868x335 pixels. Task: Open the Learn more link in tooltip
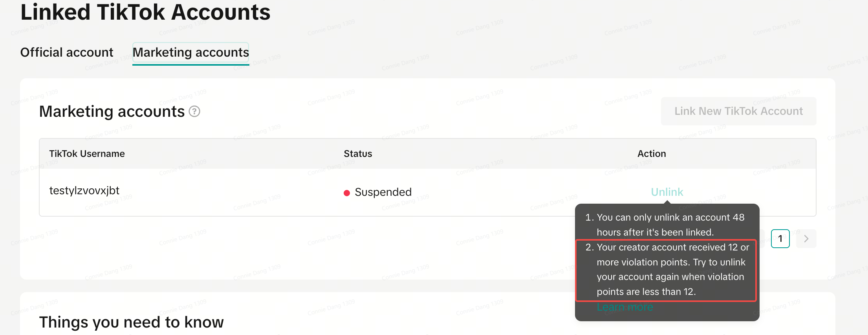pyautogui.click(x=624, y=307)
